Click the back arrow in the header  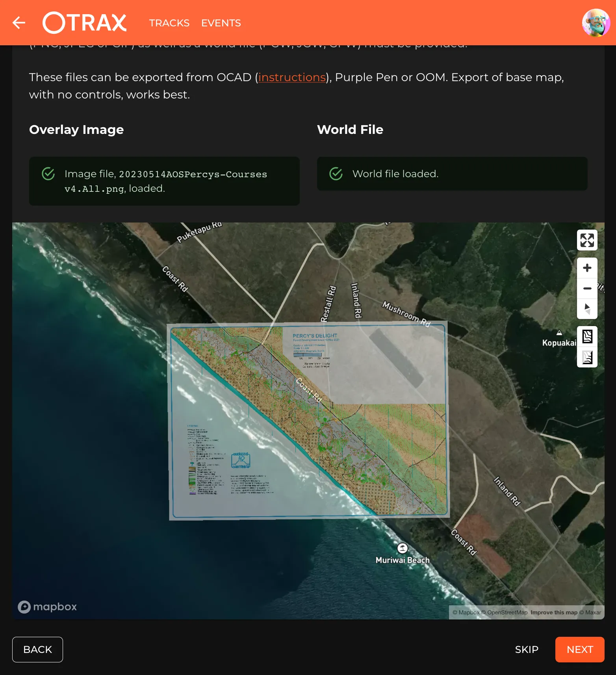pos(19,23)
